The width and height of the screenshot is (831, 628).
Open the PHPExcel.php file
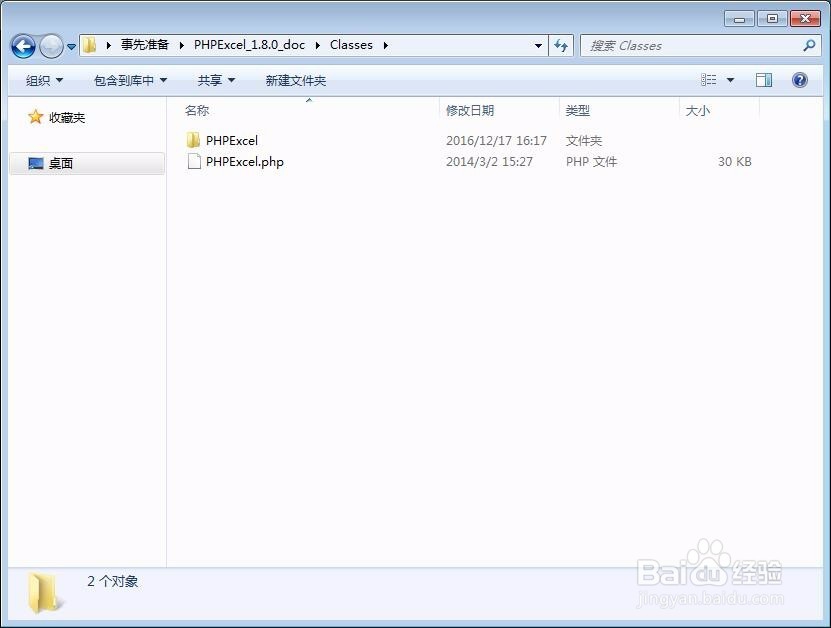pyautogui.click(x=243, y=161)
